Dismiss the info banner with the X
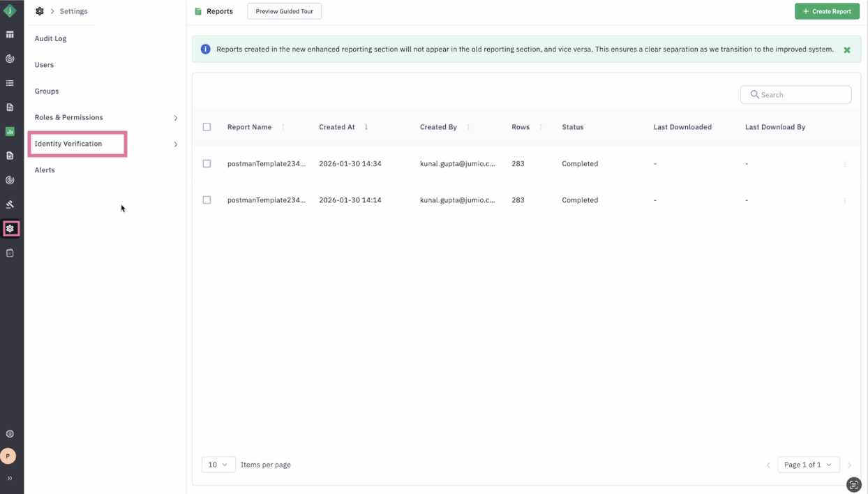Image resolution: width=868 pixels, height=494 pixels. point(846,50)
